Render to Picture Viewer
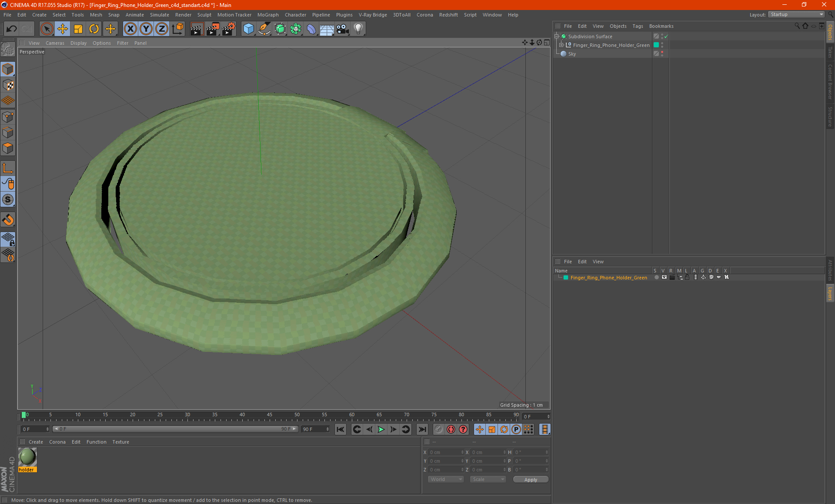The height and width of the screenshot is (504, 835). pos(213,29)
